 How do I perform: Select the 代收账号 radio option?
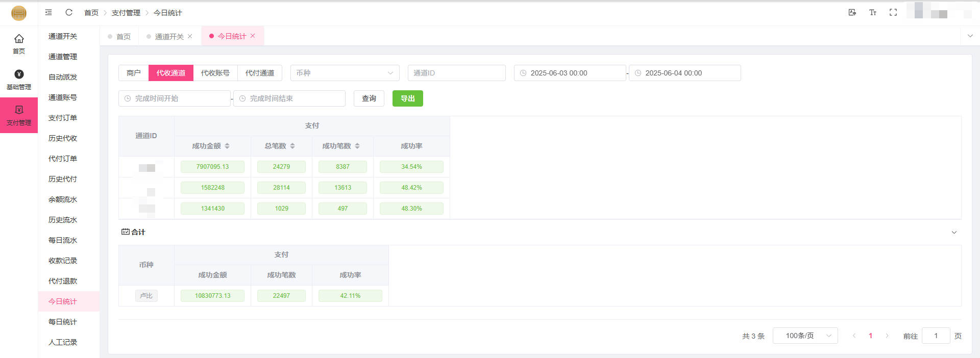tap(215, 73)
